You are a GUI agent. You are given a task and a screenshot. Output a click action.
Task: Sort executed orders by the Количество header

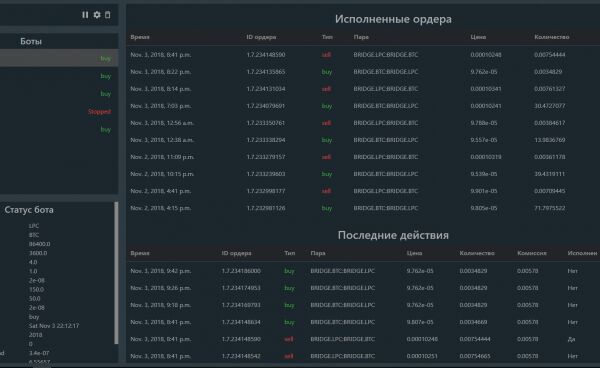[x=551, y=37]
